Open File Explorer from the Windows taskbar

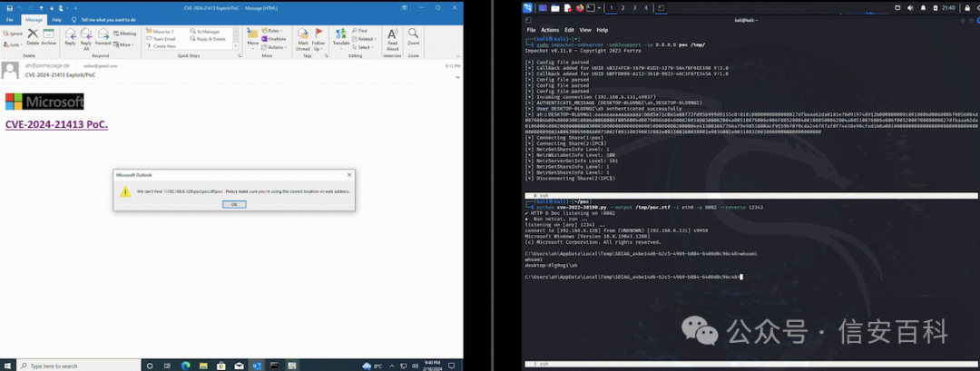click(203, 366)
